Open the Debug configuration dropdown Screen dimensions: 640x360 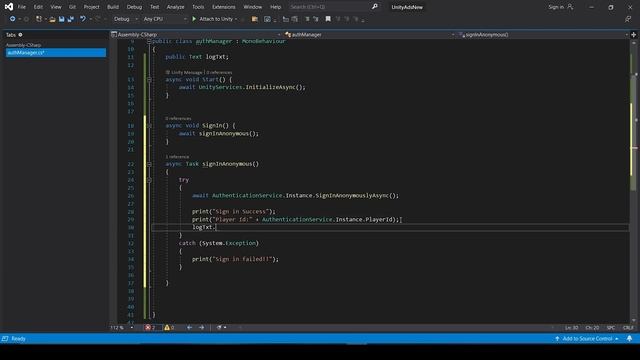[126, 19]
